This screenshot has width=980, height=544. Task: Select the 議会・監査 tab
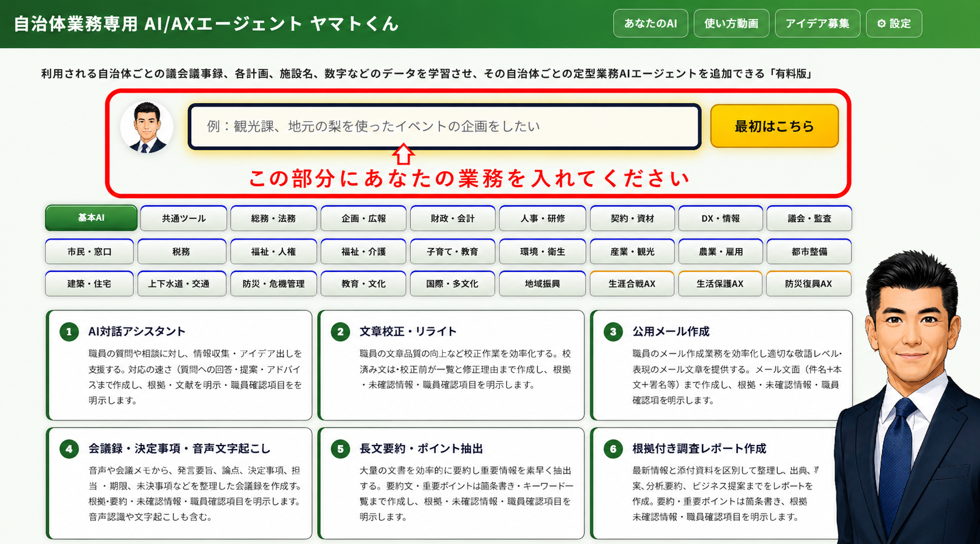[x=809, y=218]
